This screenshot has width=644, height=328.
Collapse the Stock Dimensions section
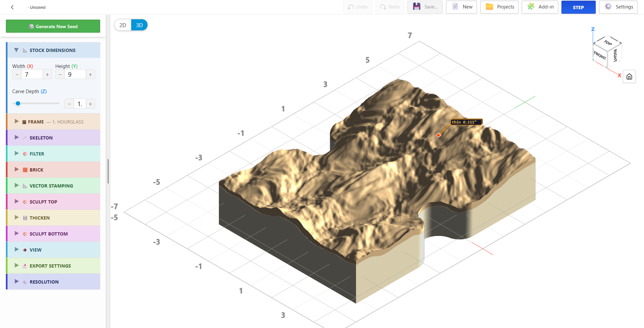pyautogui.click(x=16, y=50)
